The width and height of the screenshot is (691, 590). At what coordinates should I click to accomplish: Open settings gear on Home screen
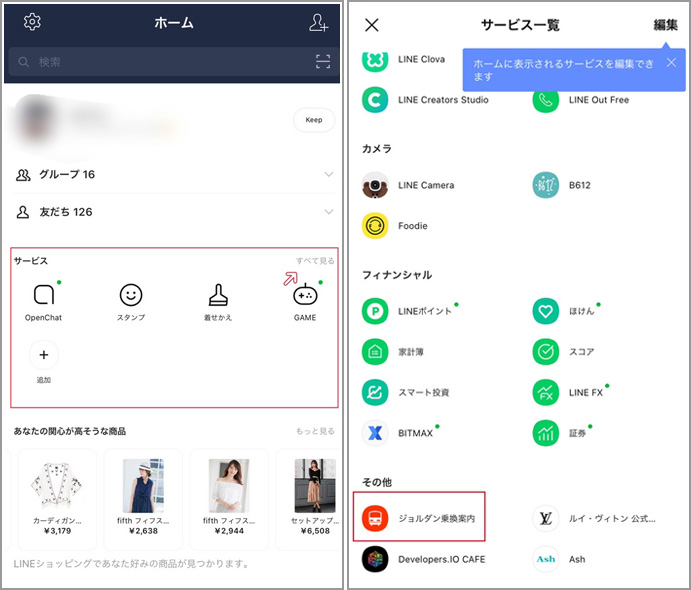(x=32, y=22)
